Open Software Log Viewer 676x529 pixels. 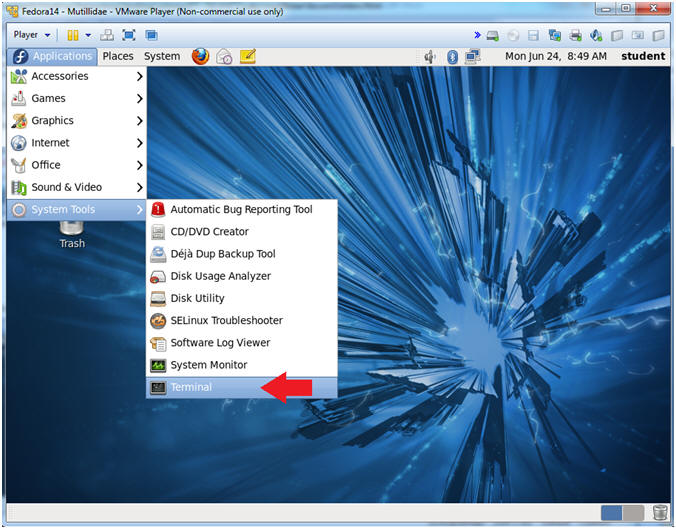242,343
